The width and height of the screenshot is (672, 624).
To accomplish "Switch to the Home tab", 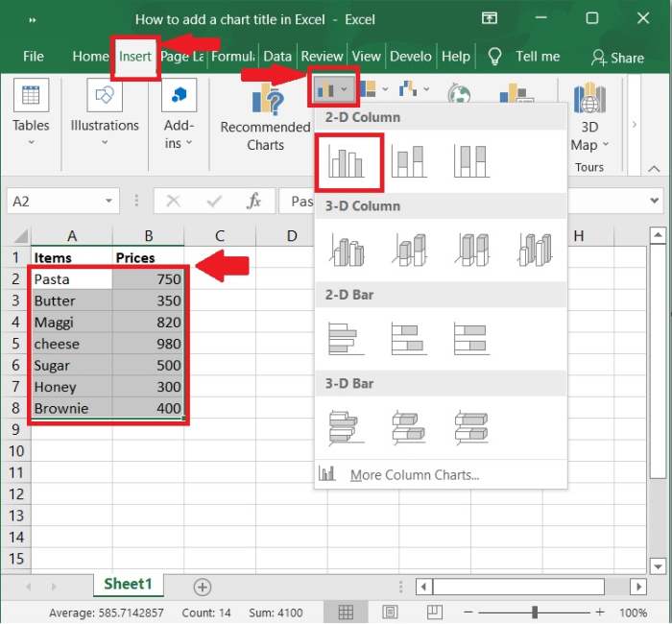I will click(x=90, y=56).
